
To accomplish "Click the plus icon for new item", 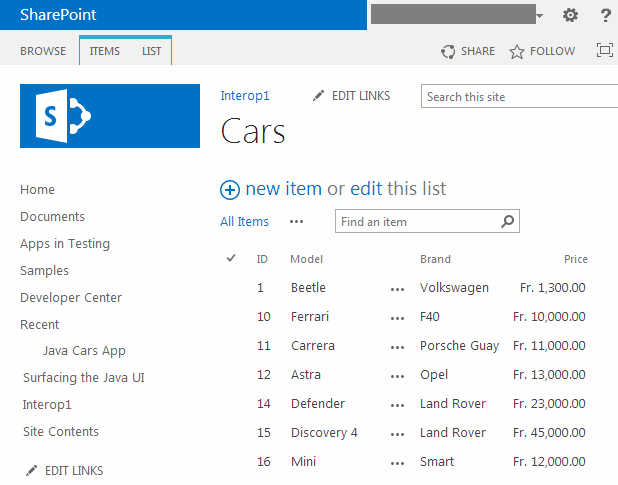I will (230, 189).
